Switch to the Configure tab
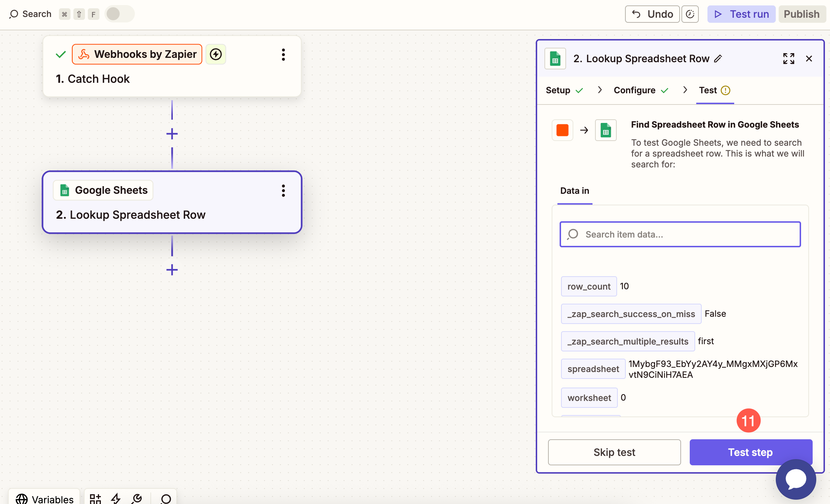 click(x=641, y=90)
